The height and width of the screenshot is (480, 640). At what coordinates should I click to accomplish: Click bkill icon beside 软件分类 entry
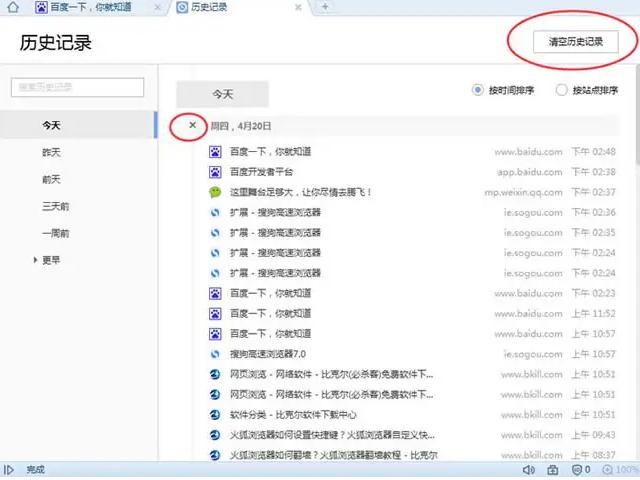[215, 415]
